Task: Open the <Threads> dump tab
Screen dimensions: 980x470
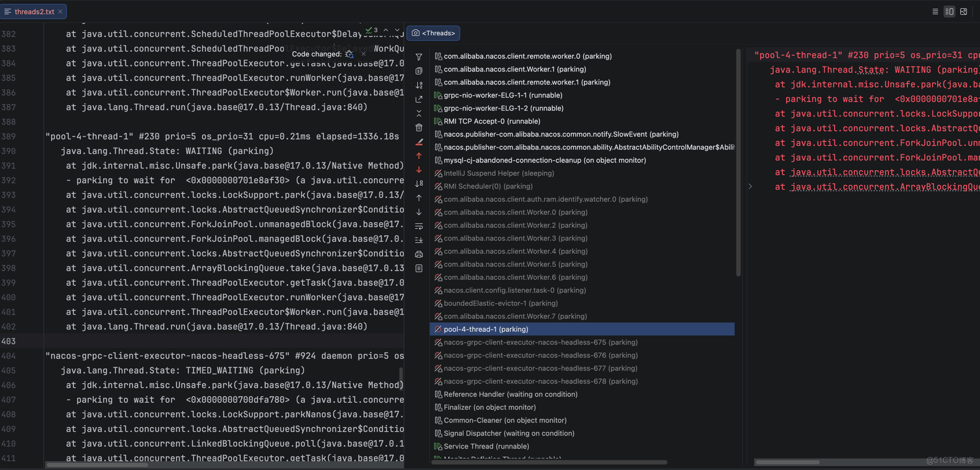Action: 433,33
